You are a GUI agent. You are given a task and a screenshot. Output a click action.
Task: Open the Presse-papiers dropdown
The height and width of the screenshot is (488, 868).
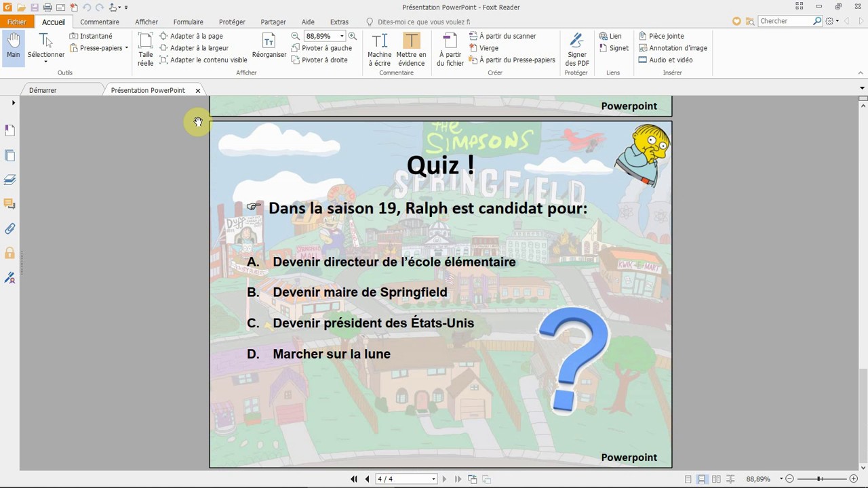click(x=99, y=48)
